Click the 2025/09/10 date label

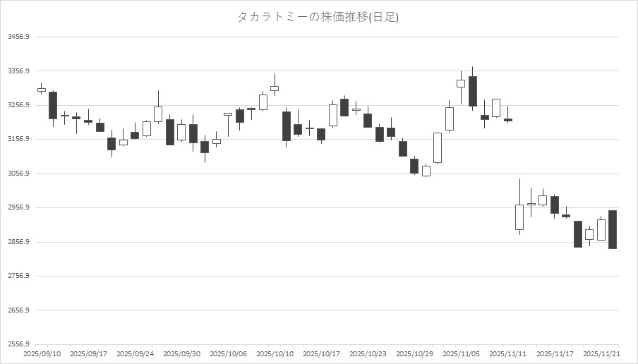(x=42, y=353)
